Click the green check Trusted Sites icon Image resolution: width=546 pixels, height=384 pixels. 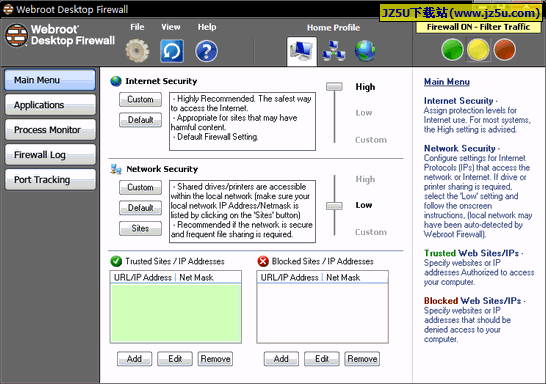click(x=116, y=261)
